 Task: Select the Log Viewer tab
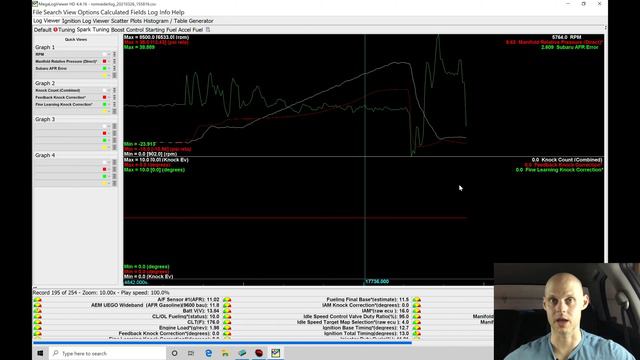pyautogui.click(x=47, y=21)
